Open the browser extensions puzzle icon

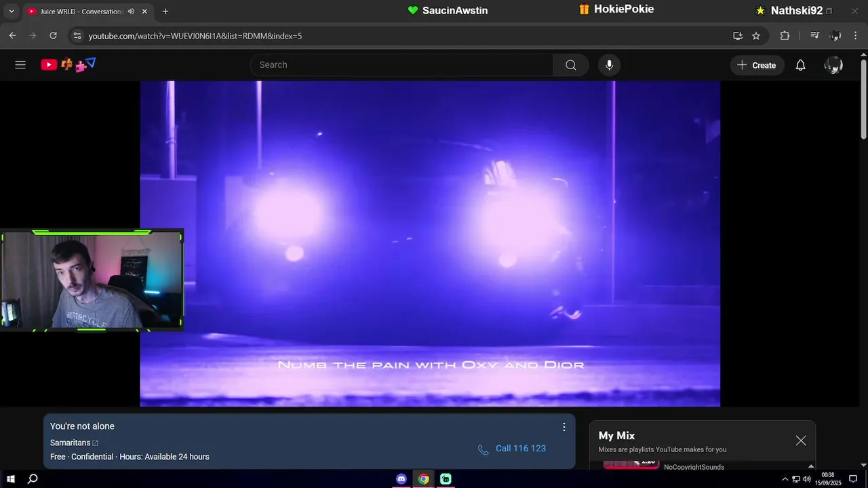pyautogui.click(x=785, y=36)
